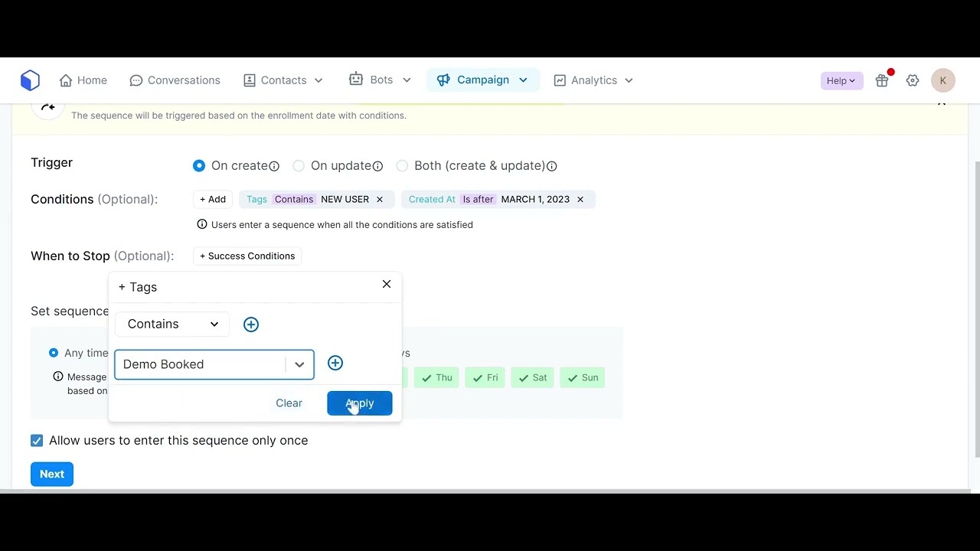Viewport: 980px width, 551px height.
Task: Open the Demo Booked tag dropdown
Action: pos(299,365)
